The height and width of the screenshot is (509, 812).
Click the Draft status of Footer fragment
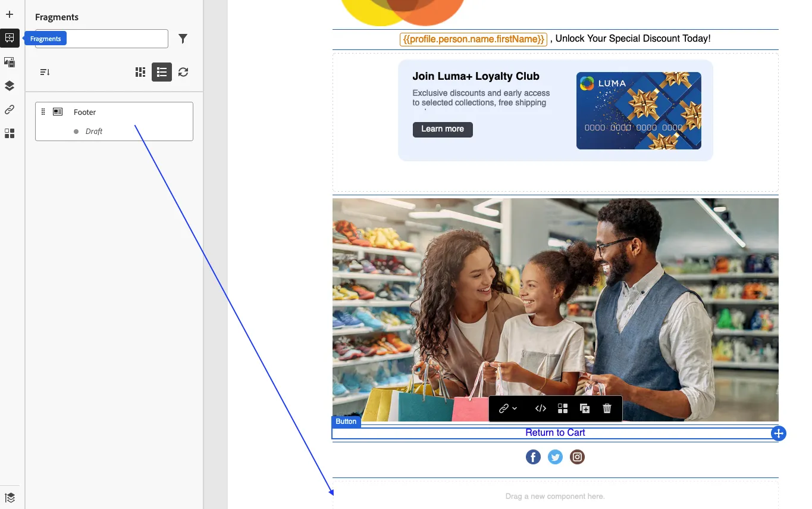coord(94,132)
